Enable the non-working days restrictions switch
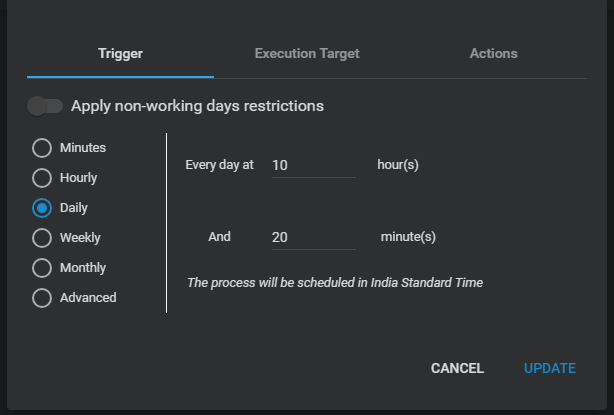The width and height of the screenshot is (614, 415). pyautogui.click(x=46, y=105)
